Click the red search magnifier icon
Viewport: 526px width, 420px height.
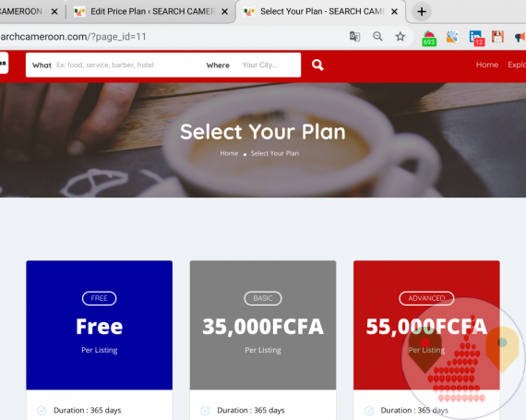(x=317, y=65)
